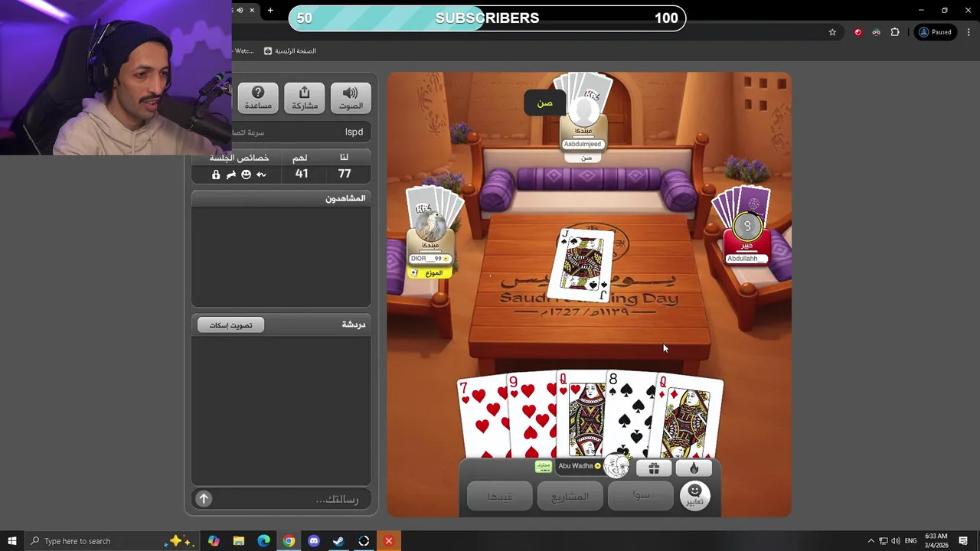Open Windows Start menu

(12, 541)
